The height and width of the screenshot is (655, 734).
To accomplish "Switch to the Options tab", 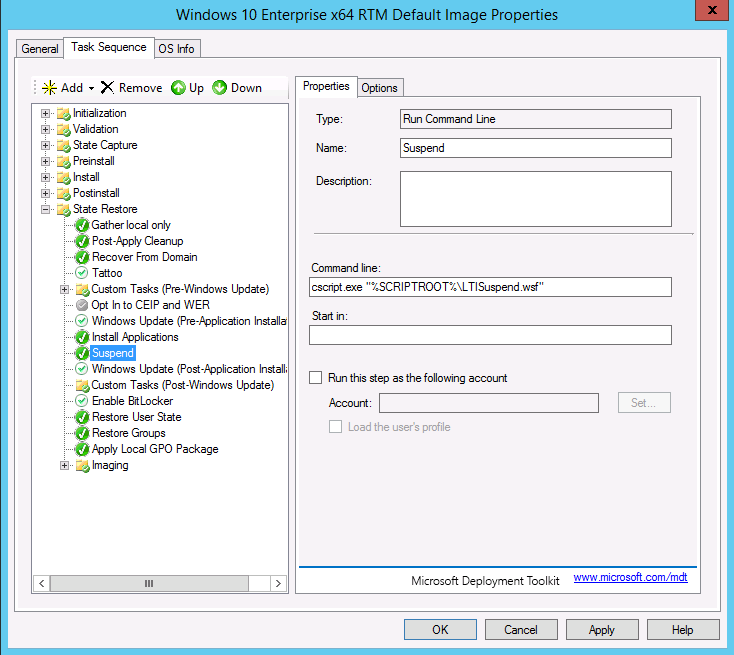I will click(379, 88).
